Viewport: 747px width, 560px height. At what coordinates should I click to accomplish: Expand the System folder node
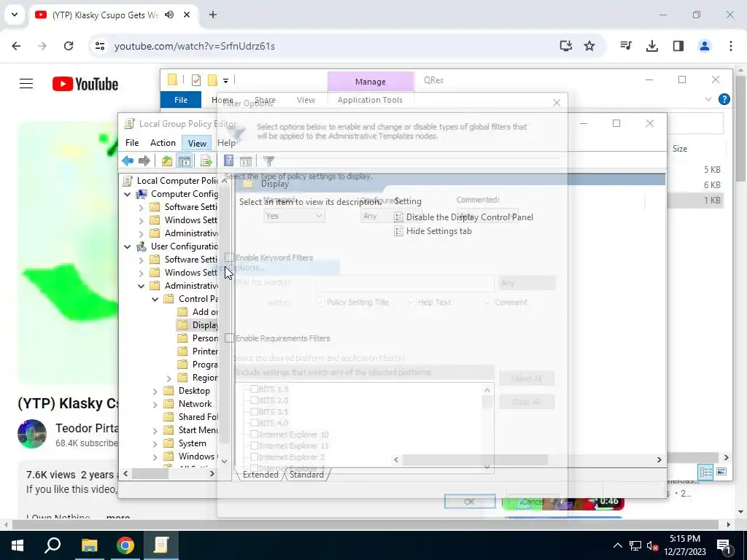155,443
